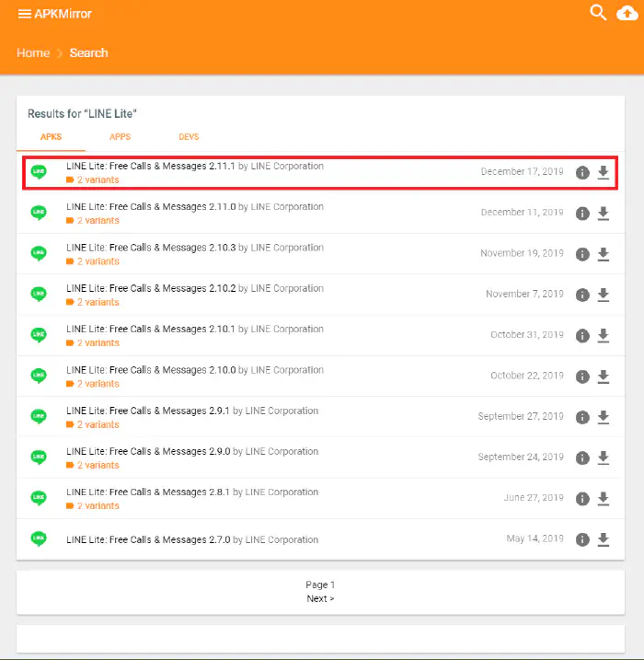The height and width of the screenshot is (660, 644).
Task: Download LINE Lite 2.11.0 APK
Action: [x=604, y=214]
